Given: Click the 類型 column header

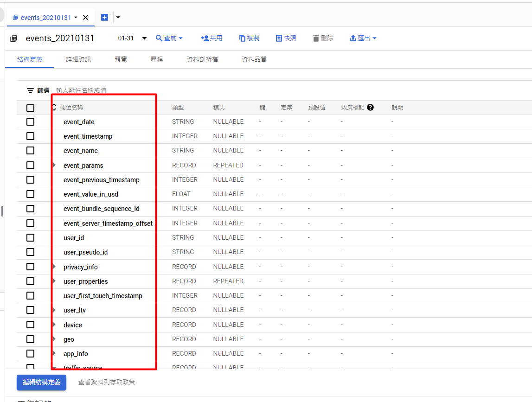Looking at the screenshot, I should pos(178,107).
